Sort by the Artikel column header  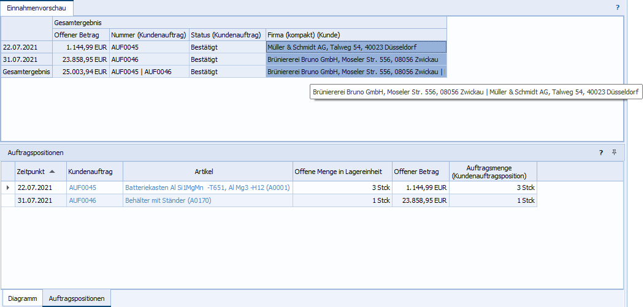207,172
